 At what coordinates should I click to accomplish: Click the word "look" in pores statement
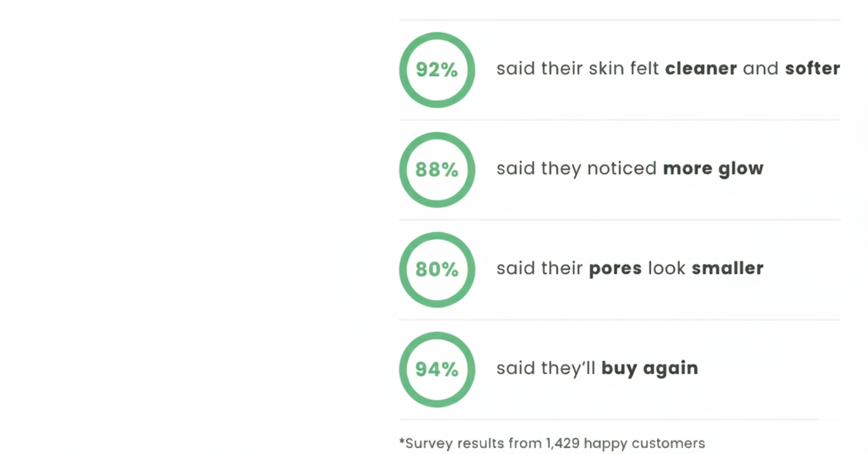[x=666, y=268]
